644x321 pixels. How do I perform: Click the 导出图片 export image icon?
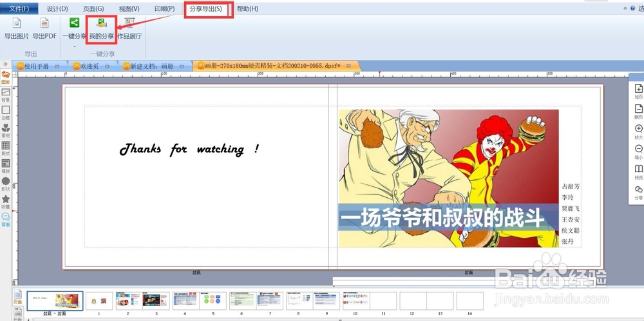[x=17, y=23]
